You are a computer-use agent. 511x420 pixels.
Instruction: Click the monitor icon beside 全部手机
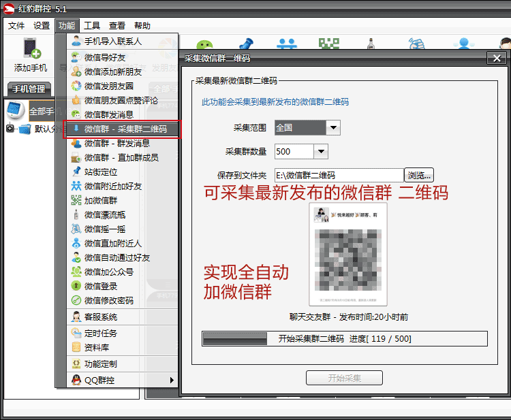[15, 110]
